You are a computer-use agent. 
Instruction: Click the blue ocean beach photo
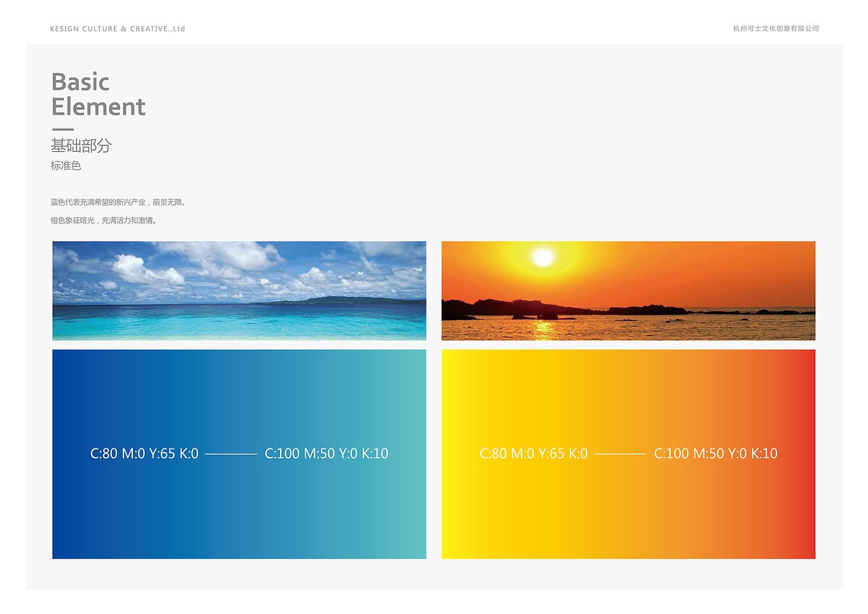(x=239, y=290)
